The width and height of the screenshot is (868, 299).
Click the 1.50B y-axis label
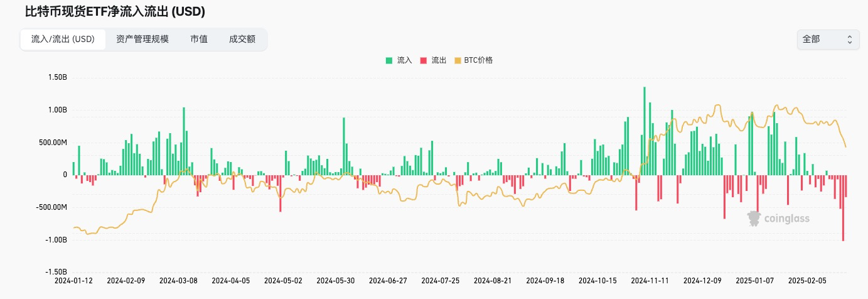click(56, 78)
